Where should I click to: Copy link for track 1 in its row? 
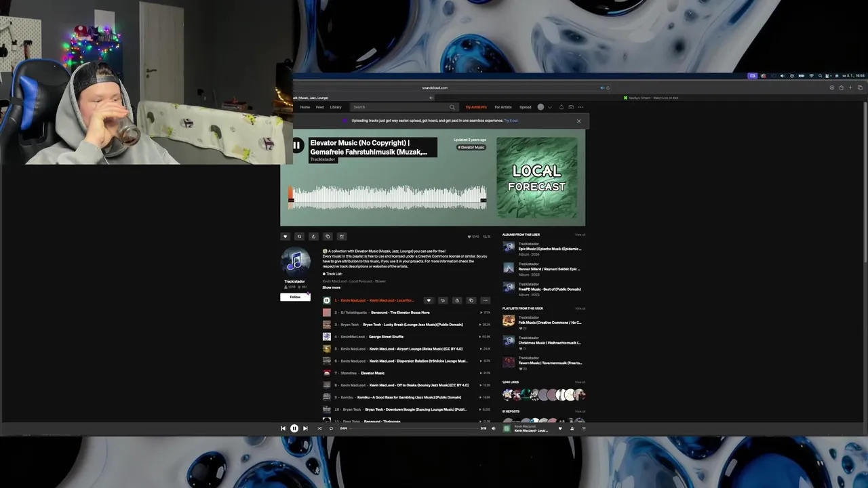471,300
